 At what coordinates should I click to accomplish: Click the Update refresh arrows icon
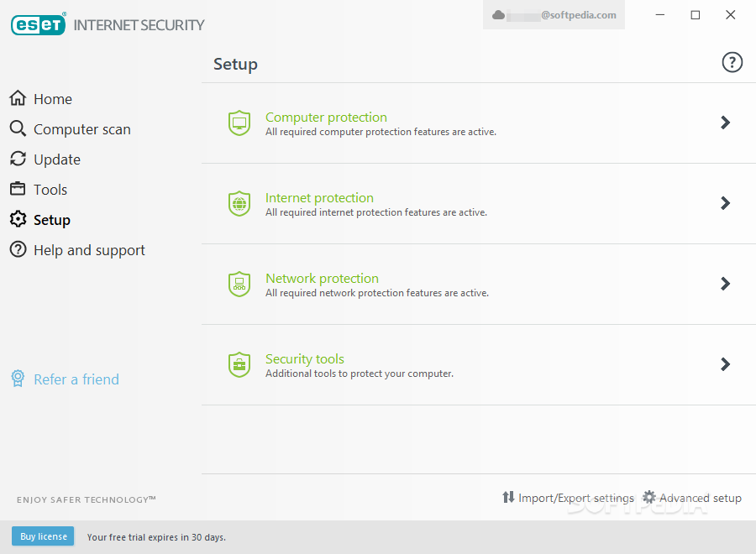tap(18, 159)
